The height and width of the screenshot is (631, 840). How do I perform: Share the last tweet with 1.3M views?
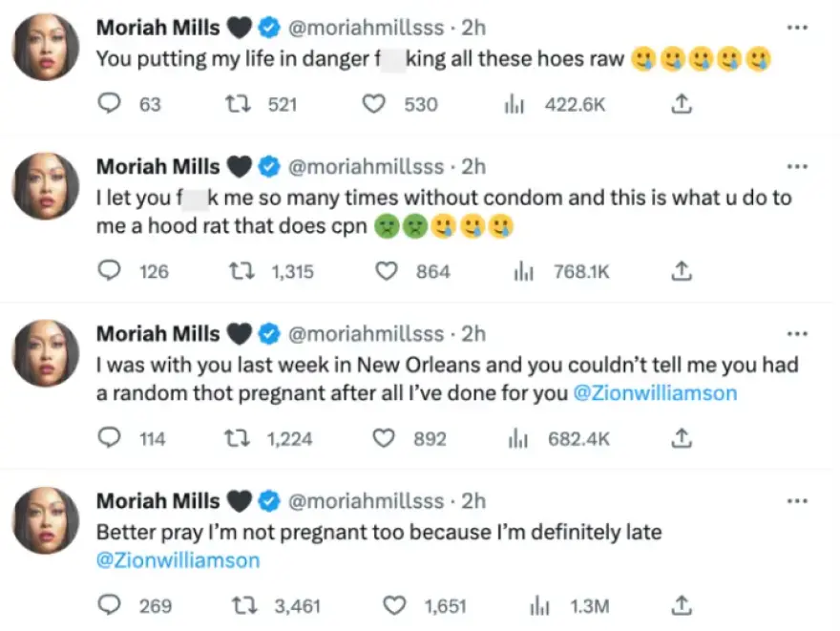(681, 606)
